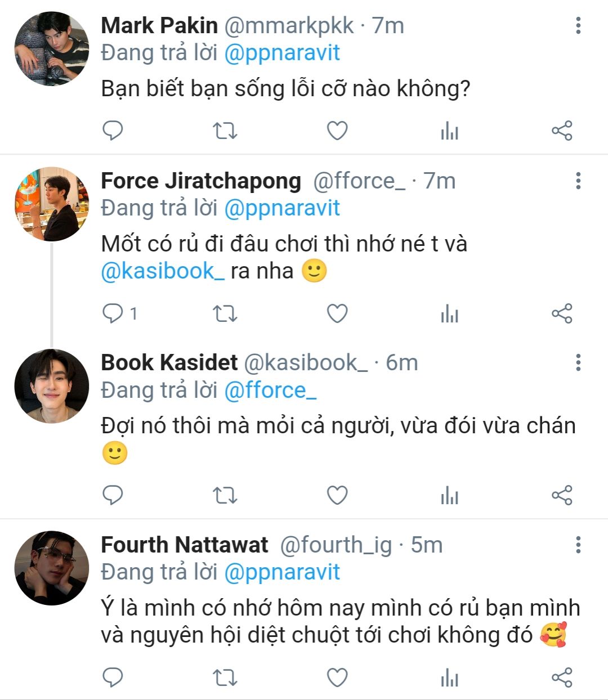Open more options on Book Kasidet's tweet

[578, 363]
